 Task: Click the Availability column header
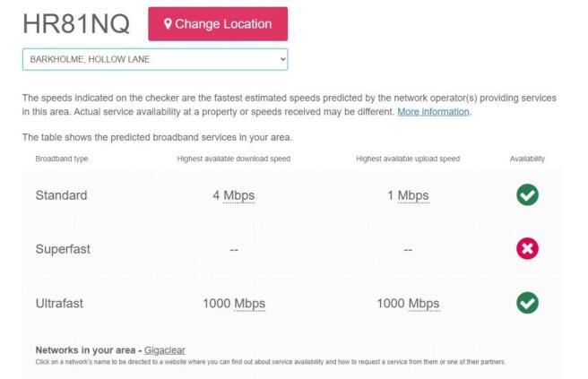[x=527, y=159]
